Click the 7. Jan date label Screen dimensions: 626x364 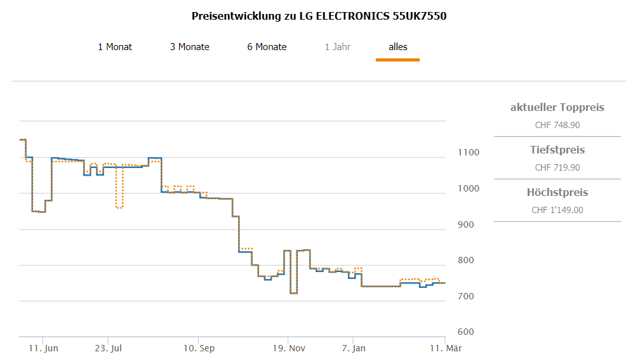[354, 348]
